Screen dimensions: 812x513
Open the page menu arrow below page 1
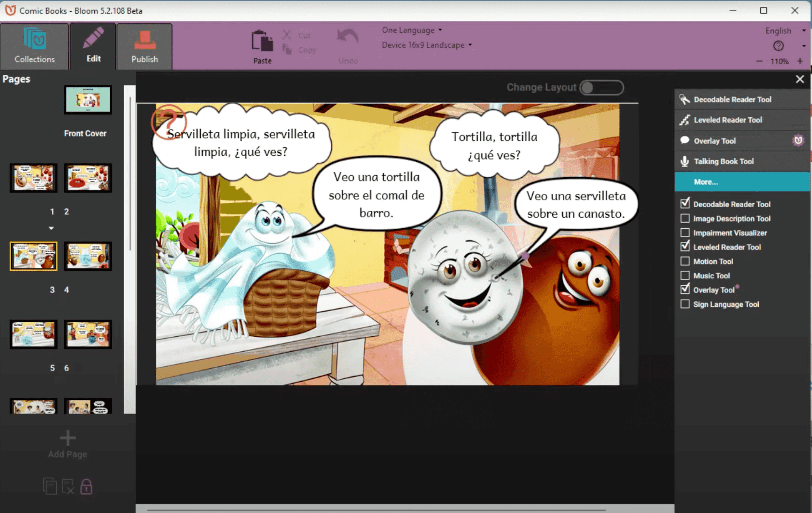tap(51, 228)
